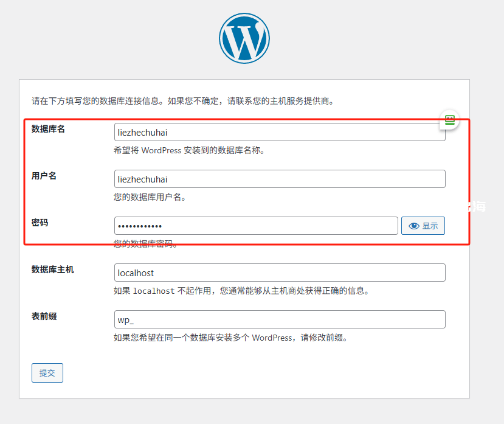Click the WordPress logo at the top

244,38
